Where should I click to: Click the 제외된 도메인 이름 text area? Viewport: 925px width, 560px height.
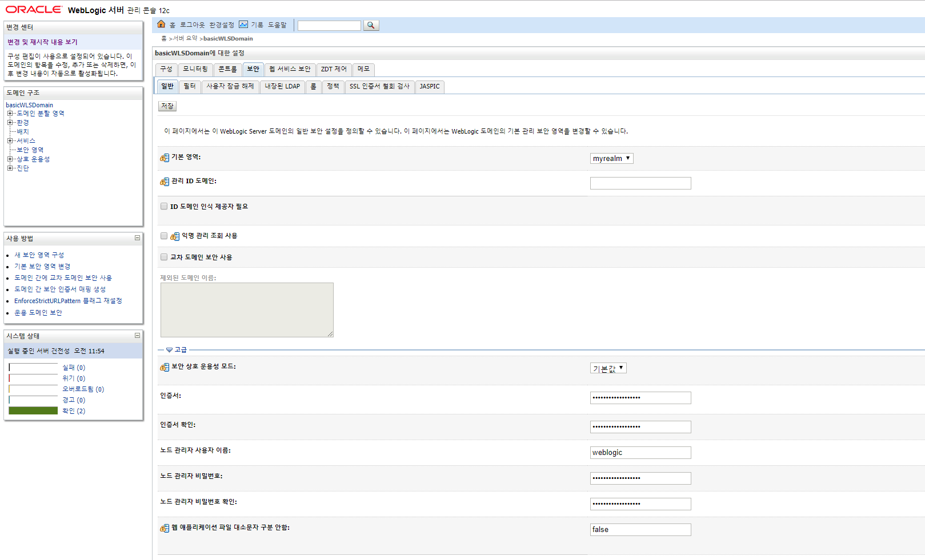(247, 310)
